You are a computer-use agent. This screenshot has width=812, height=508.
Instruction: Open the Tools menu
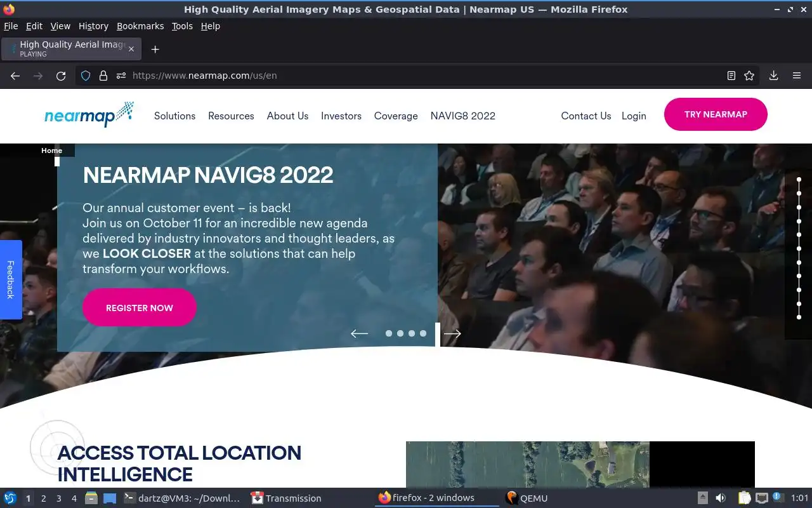[182, 26]
